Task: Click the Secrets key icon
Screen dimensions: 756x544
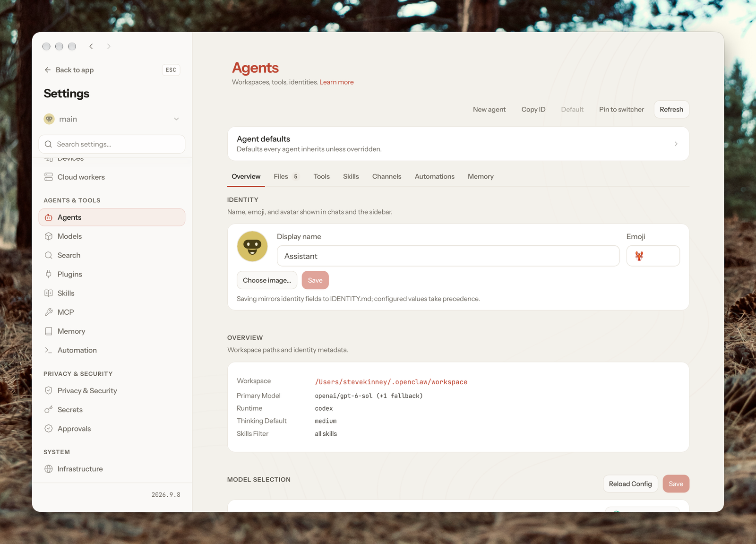Action: 49,409
